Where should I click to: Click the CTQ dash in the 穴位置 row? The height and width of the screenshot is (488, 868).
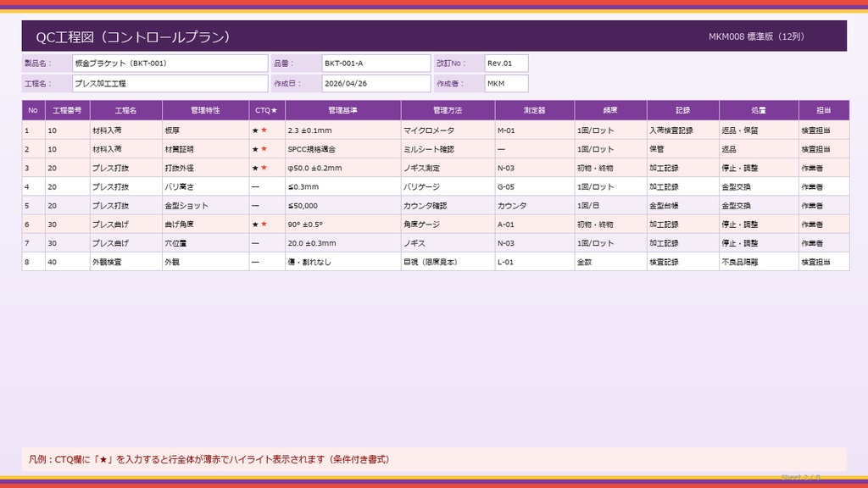255,243
